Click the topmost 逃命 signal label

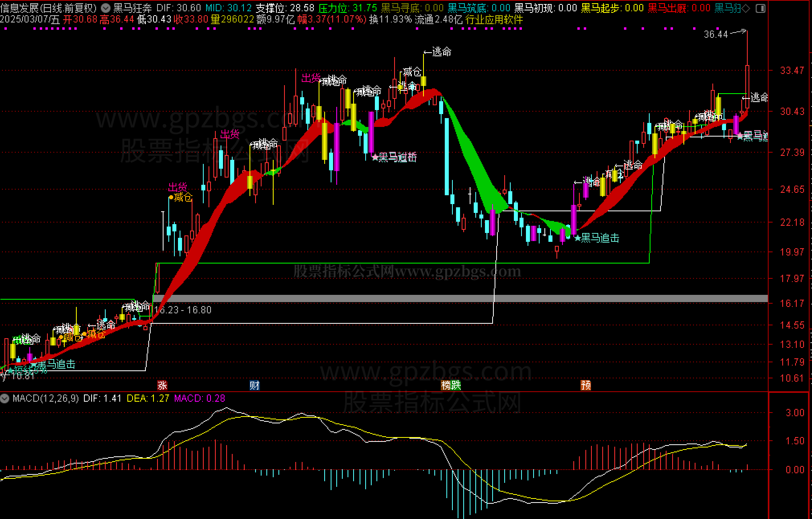[438, 52]
